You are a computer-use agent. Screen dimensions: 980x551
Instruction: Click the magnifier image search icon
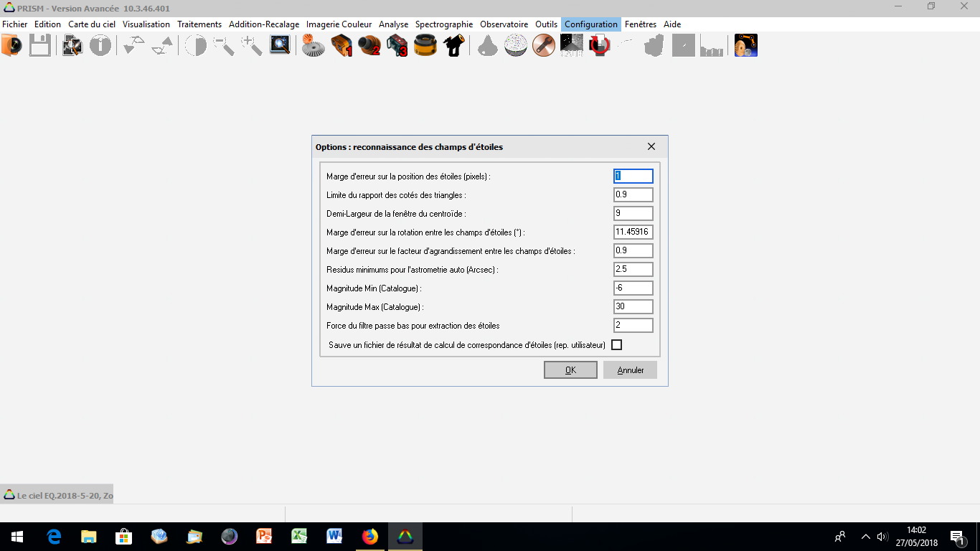point(279,46)
